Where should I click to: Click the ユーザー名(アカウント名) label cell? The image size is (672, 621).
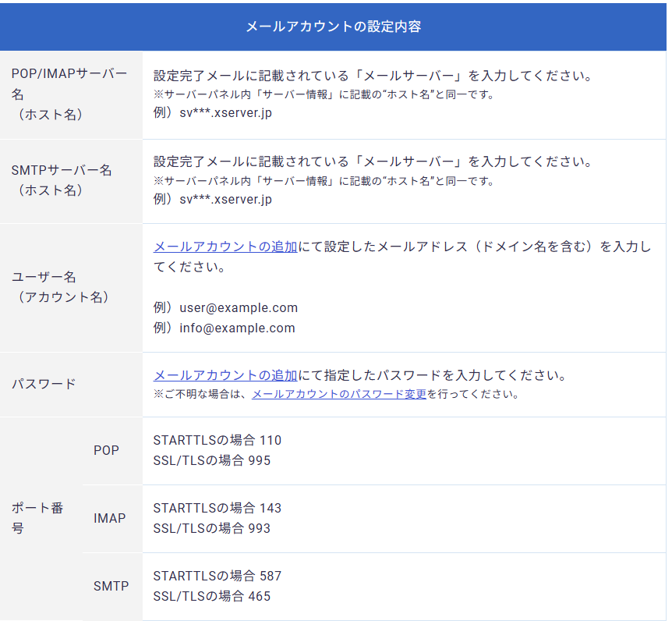[x=71, y=287]
